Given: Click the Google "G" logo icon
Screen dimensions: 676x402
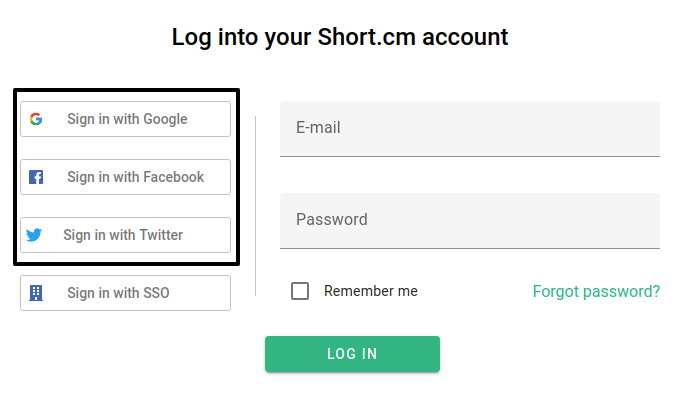Looking at the screenshot, I should 36,119.
